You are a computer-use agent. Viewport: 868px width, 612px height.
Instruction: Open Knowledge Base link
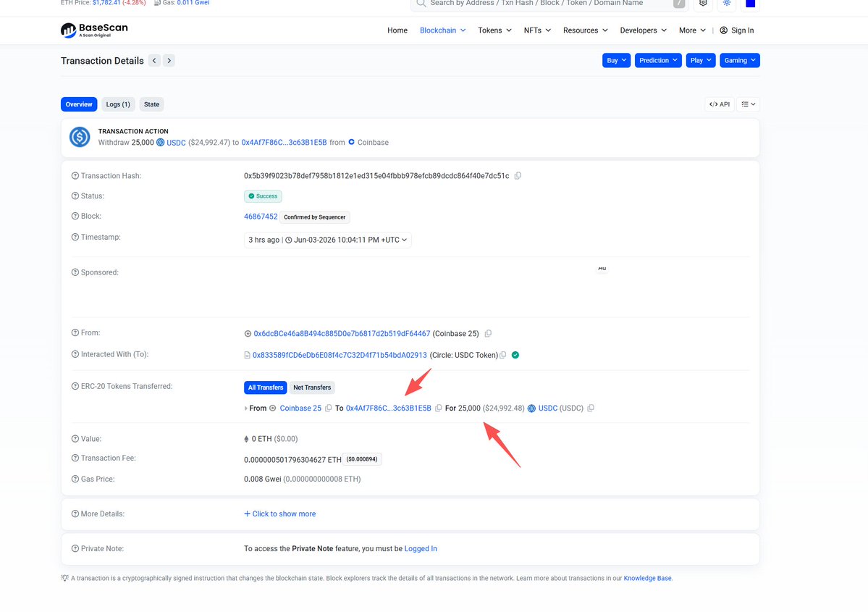(648, 578)
